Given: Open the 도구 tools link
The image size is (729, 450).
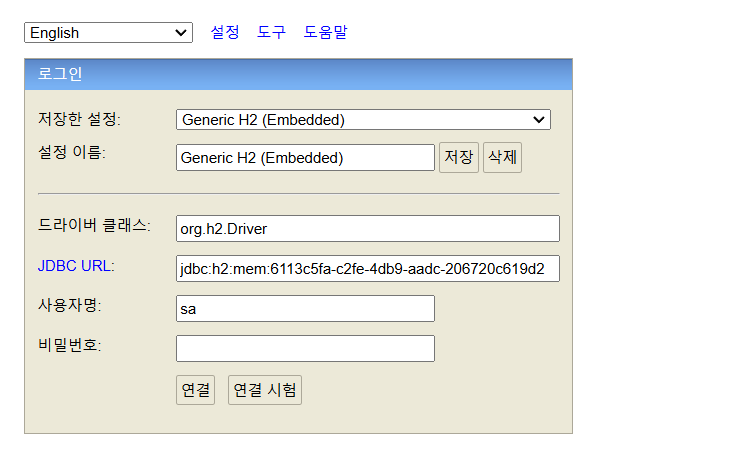Looking at the screenshot, I should tap(271, 32).
